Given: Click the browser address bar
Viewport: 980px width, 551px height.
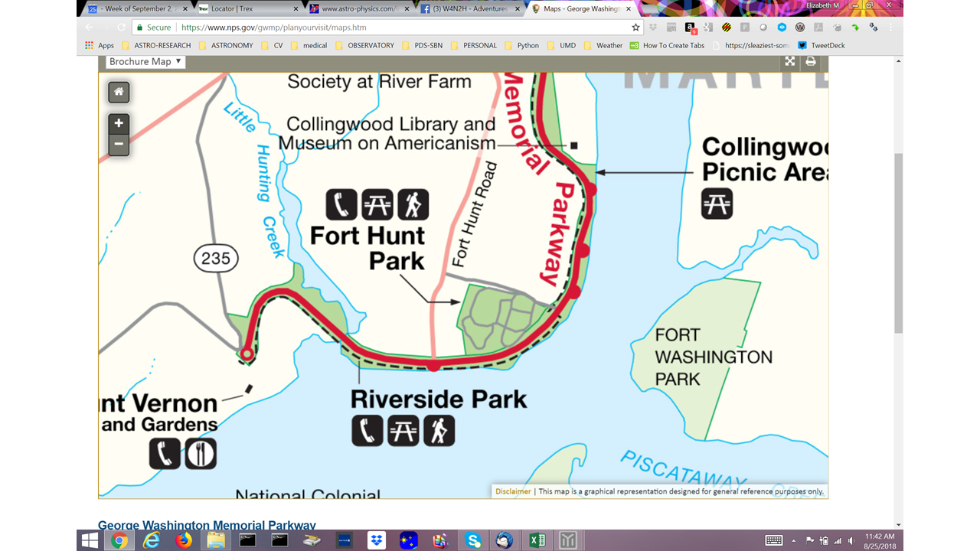Looking at the screenshot, I should (x=398, y=28).
